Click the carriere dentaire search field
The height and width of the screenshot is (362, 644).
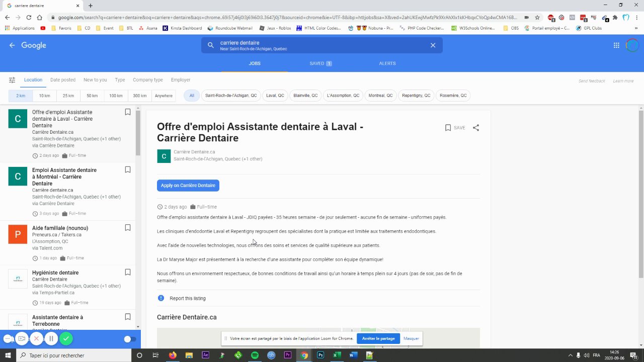[x=322, y=45]
